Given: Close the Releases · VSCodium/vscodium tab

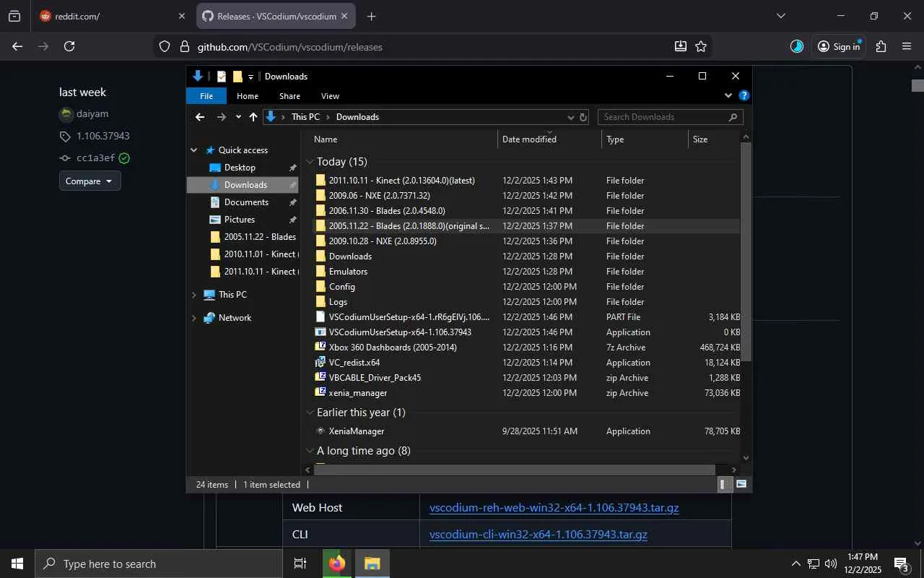Looking at the screenshot, I should tap(344, 16).
